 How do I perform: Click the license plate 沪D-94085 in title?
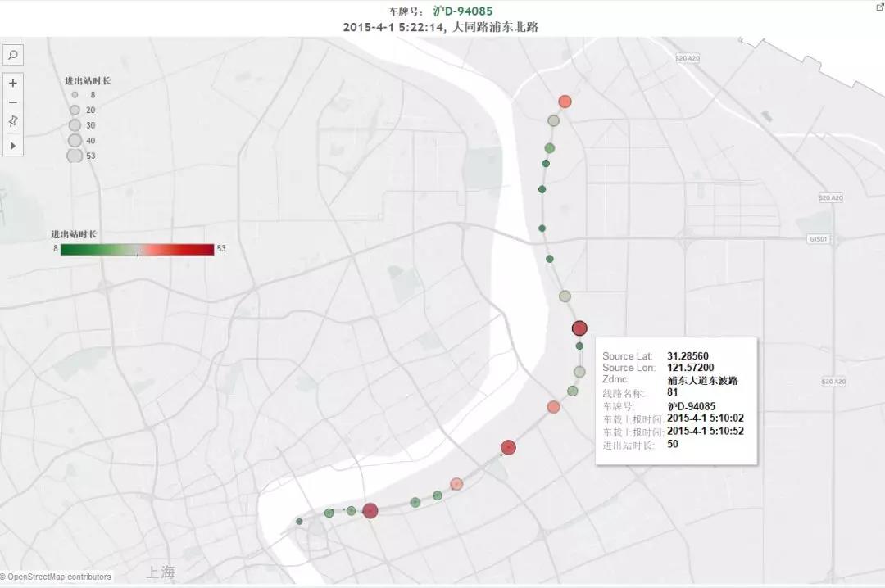pyautogui.click(x=462, y=11)
